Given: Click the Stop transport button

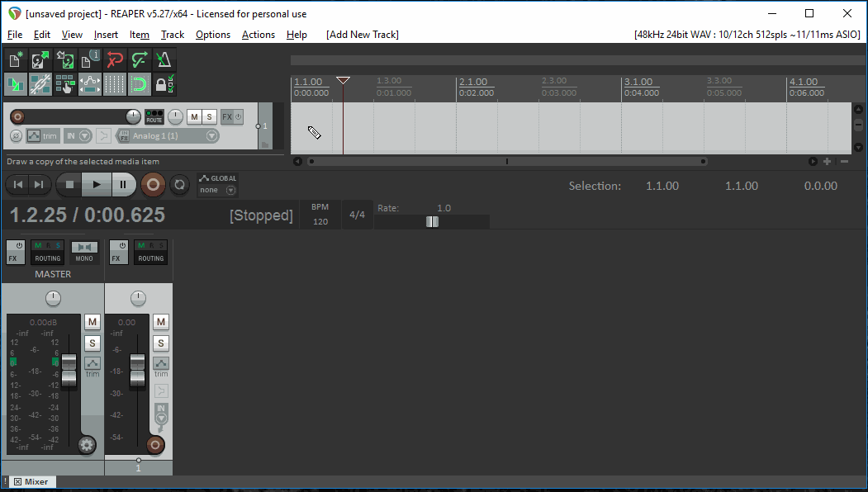Looking at the screenshot, I should point(69,185).
